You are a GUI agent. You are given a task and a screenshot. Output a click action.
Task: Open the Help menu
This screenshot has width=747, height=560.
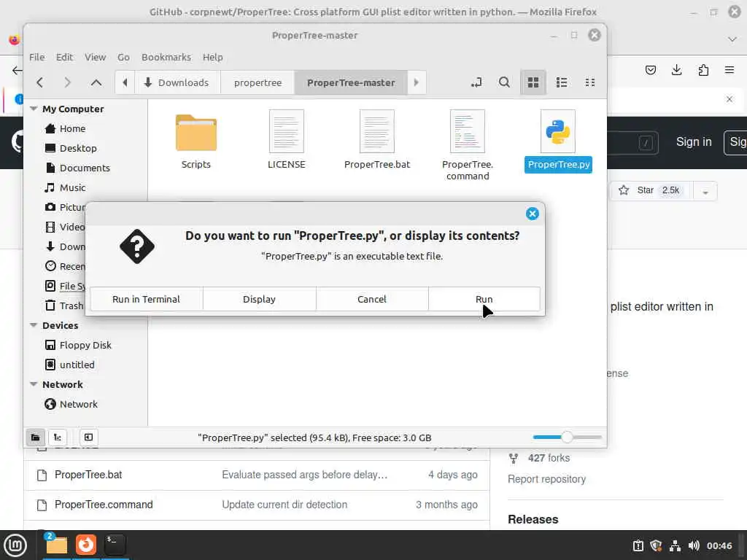click(x=212, y=57)
